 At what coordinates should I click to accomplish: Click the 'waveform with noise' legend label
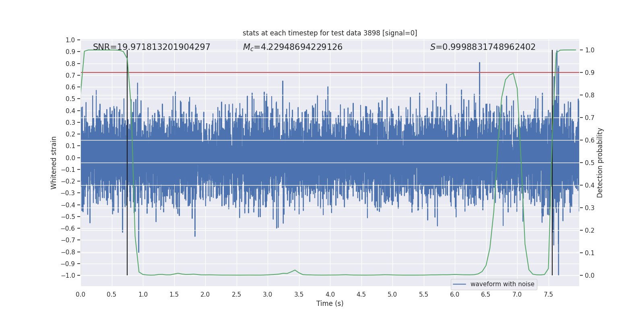pos(502,284)
